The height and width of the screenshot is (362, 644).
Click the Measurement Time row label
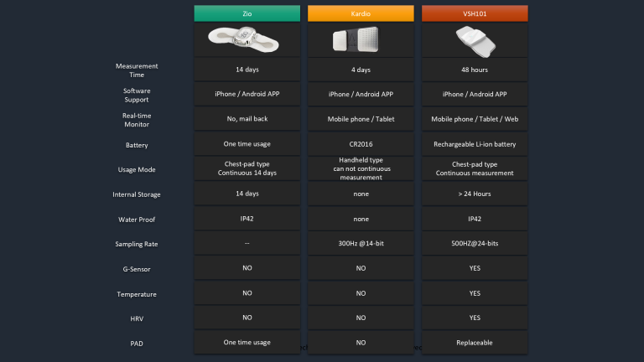(x=136, y=70)
